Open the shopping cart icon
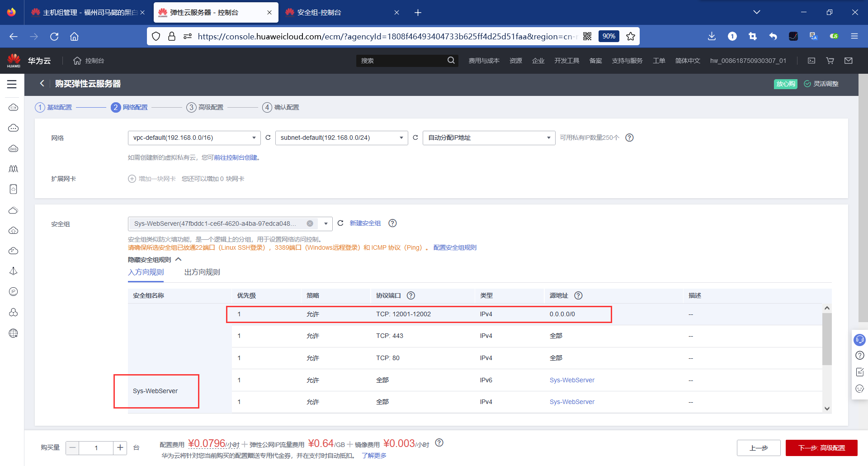 pos(830,61)
